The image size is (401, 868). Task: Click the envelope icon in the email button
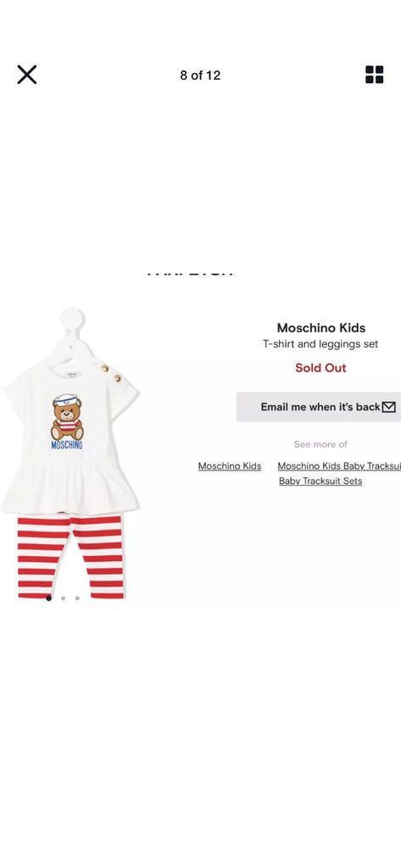pyautogui.click(x=389, y=407)
